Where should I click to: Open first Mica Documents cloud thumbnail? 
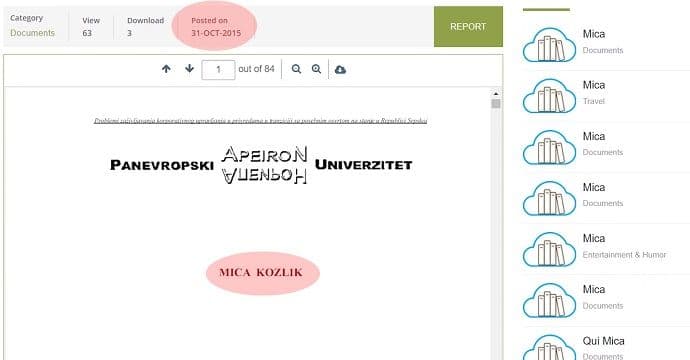coord(549,45)
